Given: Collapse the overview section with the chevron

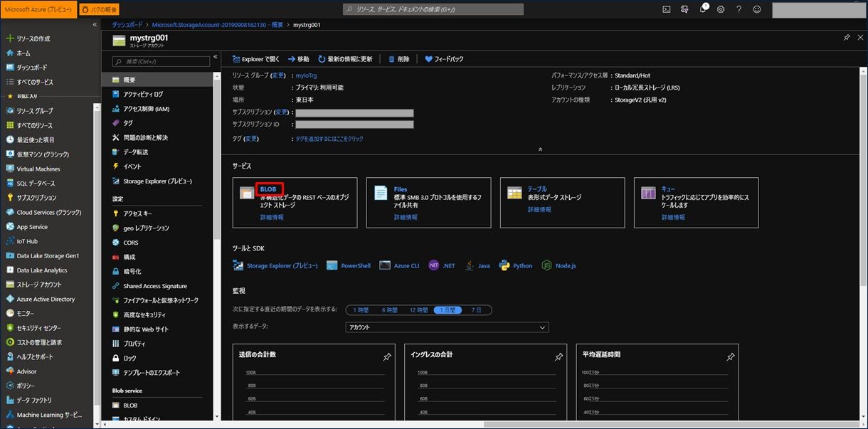Looking at the screenshot, I should pyautogui.click(x=540, y=149).
